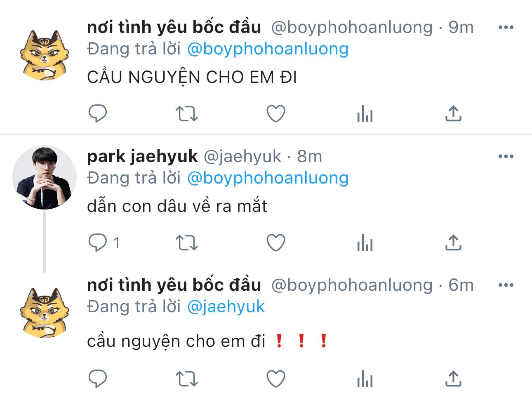Open @jaehyuk mention link in last reply
Viewport: 532px width, 398px height.
click(x=226, y=307)
